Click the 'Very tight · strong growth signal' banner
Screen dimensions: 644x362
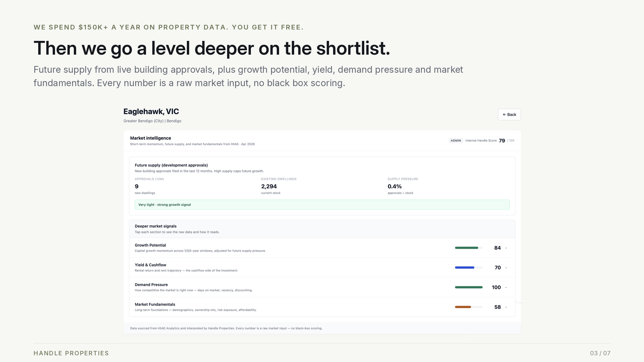click(322, 205)
